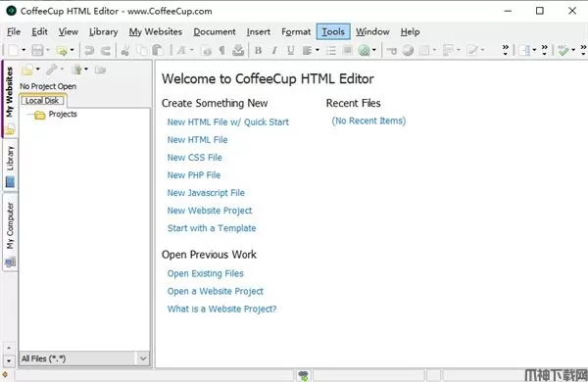The width and height of the screenshot is (588, 382).
Task: Click the gray sphere toolbar icon
Action: coord(408,50)
